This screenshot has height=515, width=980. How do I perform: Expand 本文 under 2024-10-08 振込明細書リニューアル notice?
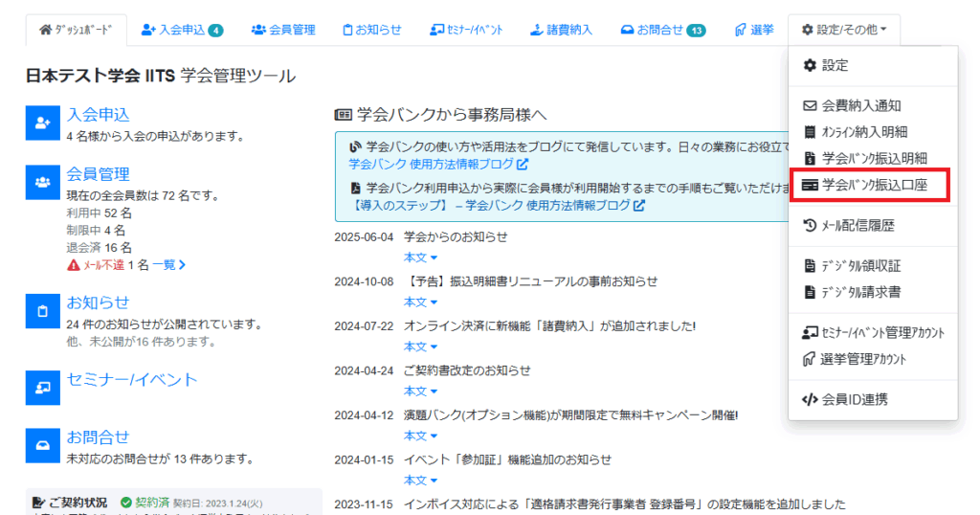420,302
